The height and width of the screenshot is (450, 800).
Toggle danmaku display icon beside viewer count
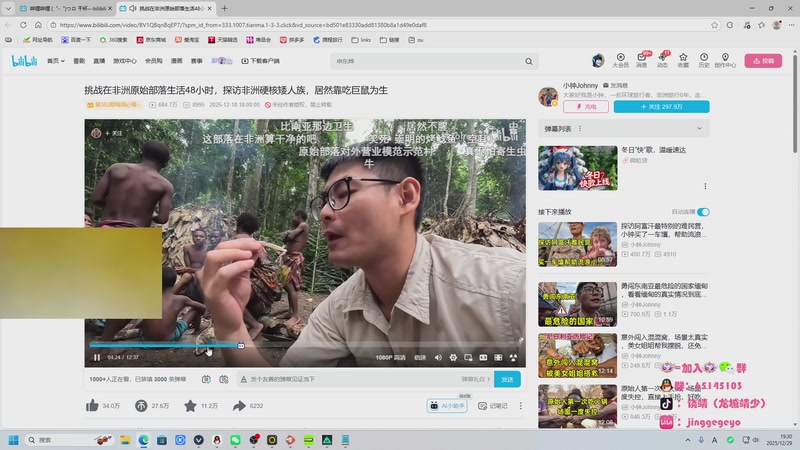click(x=206, y=379)
